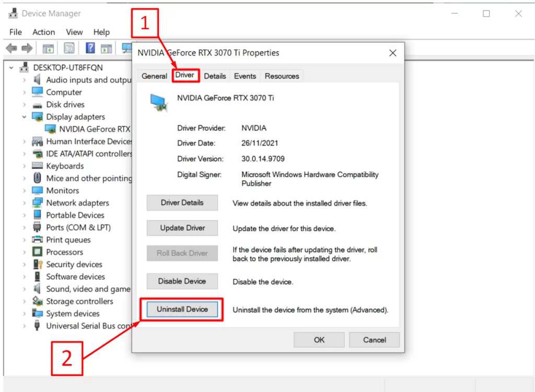Click the Human Interface Devices icon

pyautogui.click(x=37, y=141)
